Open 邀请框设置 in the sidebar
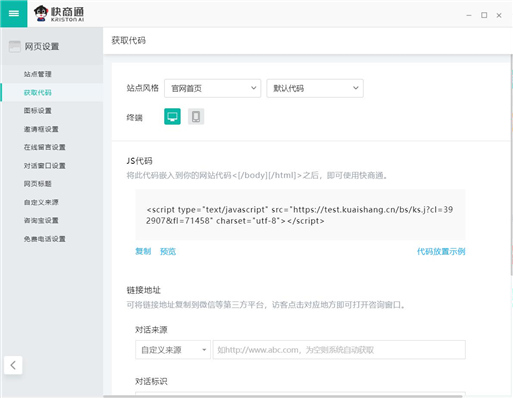513x398 pixels. [x=41, y=129]
